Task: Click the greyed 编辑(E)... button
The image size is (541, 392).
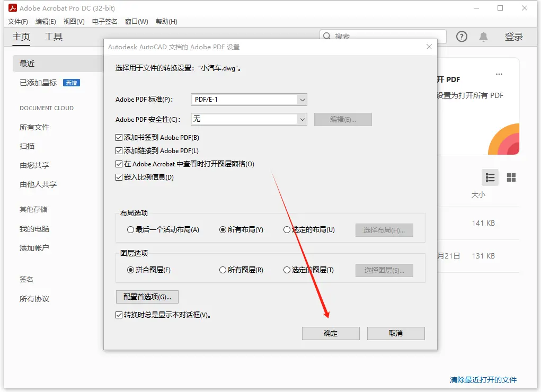Action: (343, 119)
